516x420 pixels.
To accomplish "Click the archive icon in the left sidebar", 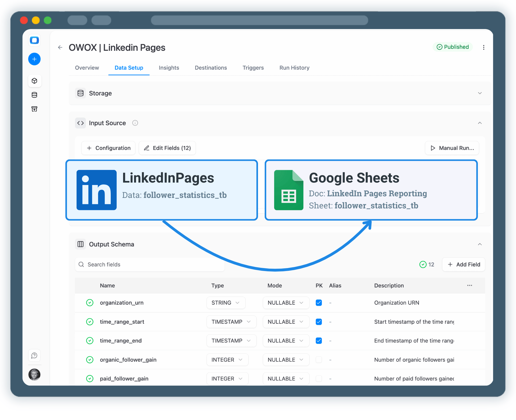I will [x=34, y=109].
